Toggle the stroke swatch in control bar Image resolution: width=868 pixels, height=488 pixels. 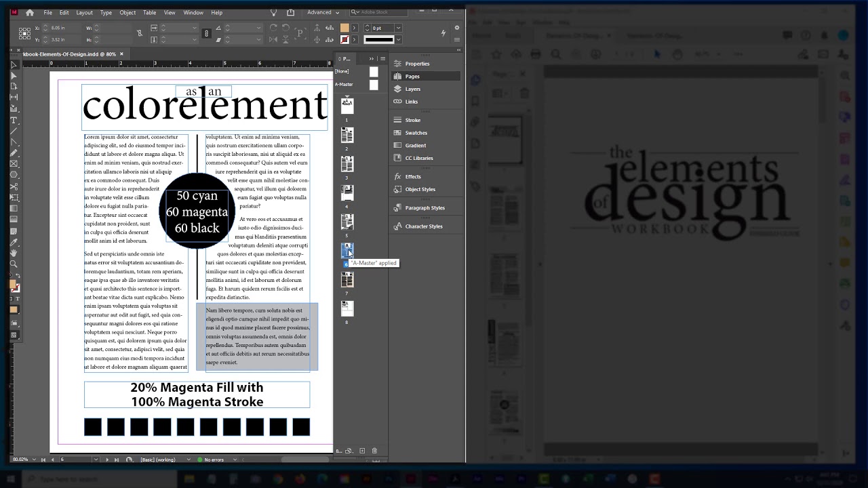pos(344,39)
